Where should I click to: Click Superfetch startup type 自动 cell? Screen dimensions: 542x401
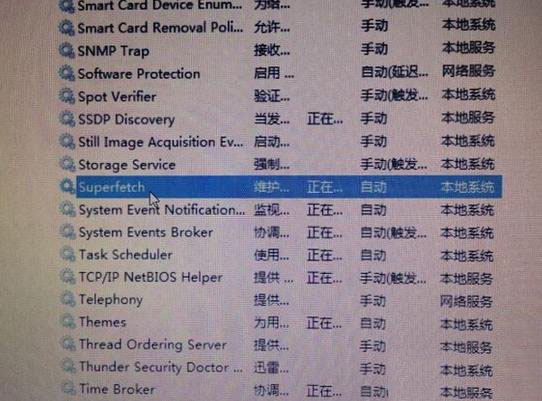(374, 187)
